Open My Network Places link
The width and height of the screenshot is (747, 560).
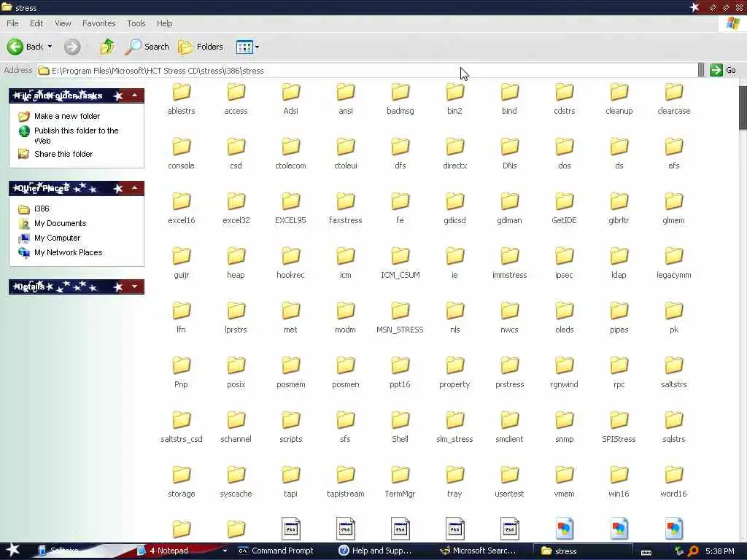click(x=68, y=252)
